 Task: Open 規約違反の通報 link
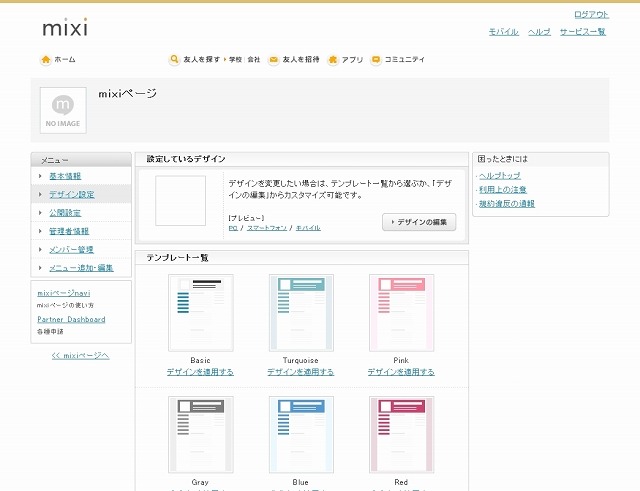pyautogui.click(x=507, y=203)
